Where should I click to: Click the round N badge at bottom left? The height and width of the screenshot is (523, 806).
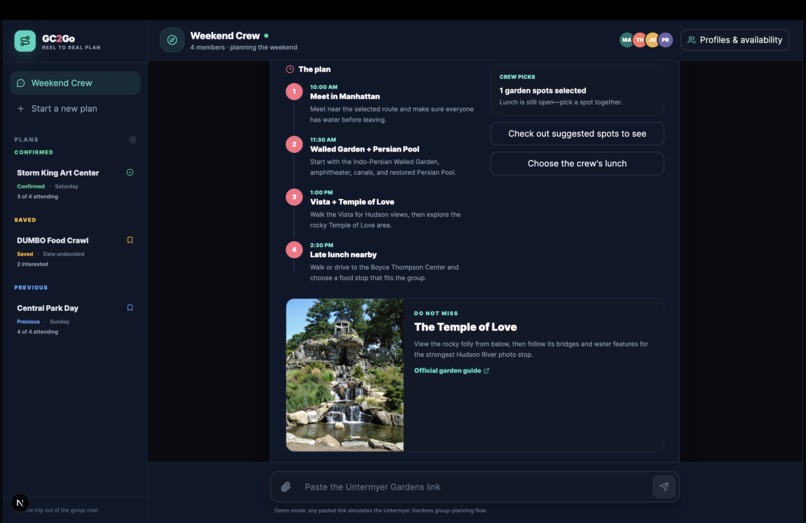click(20, 503)
